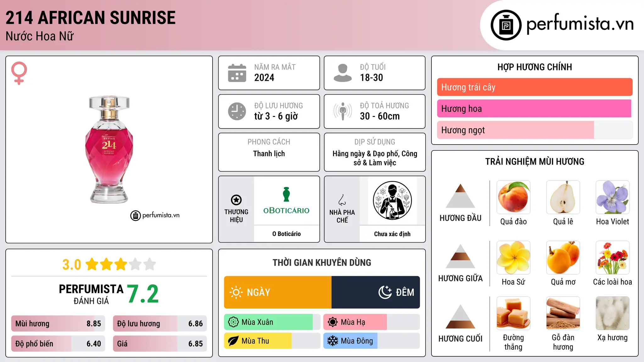This screenshot has width=644, height=362.
Task: Click the Hương cuối pyramid icon
Action: [x=460, y=316]
